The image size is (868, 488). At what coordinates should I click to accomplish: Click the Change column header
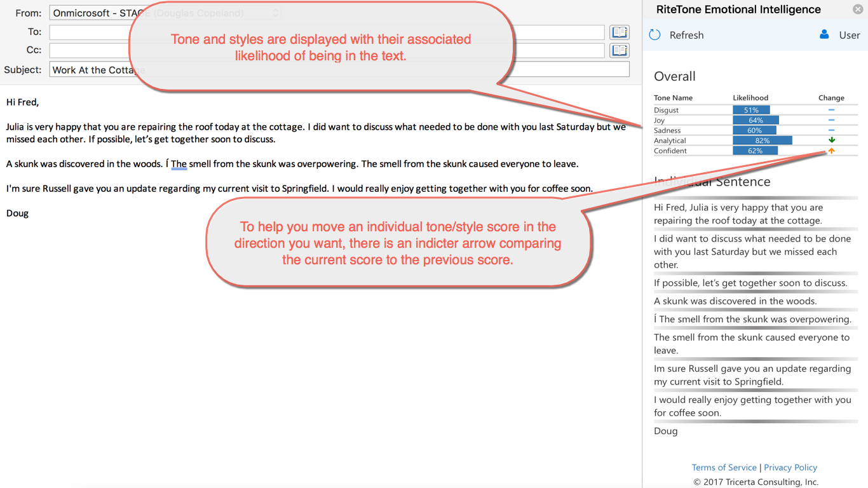831,98
